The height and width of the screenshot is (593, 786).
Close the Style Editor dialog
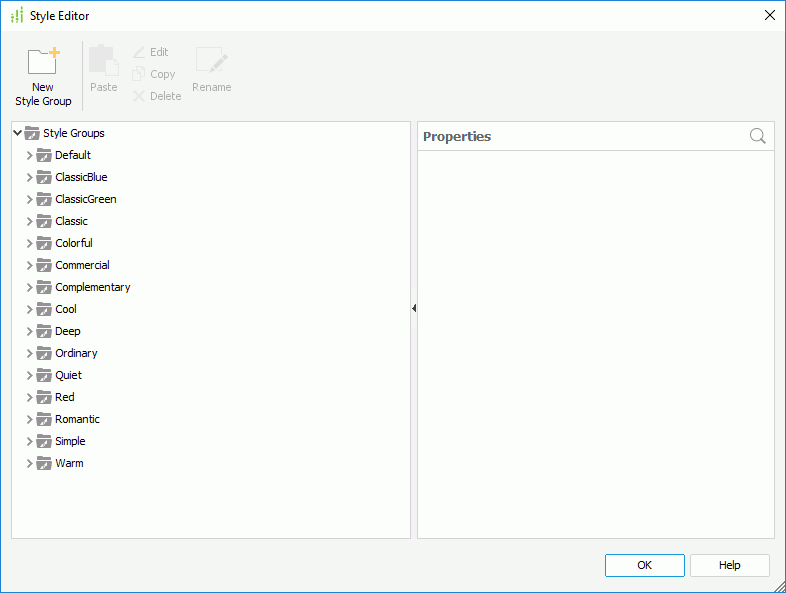click(769, 15)
